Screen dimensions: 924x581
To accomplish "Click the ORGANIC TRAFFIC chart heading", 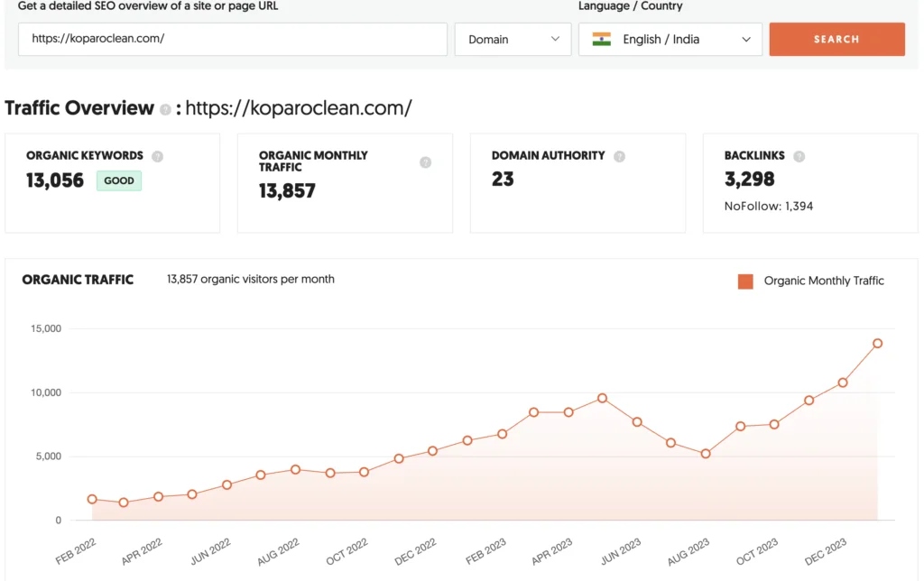I will coord(78,280).
